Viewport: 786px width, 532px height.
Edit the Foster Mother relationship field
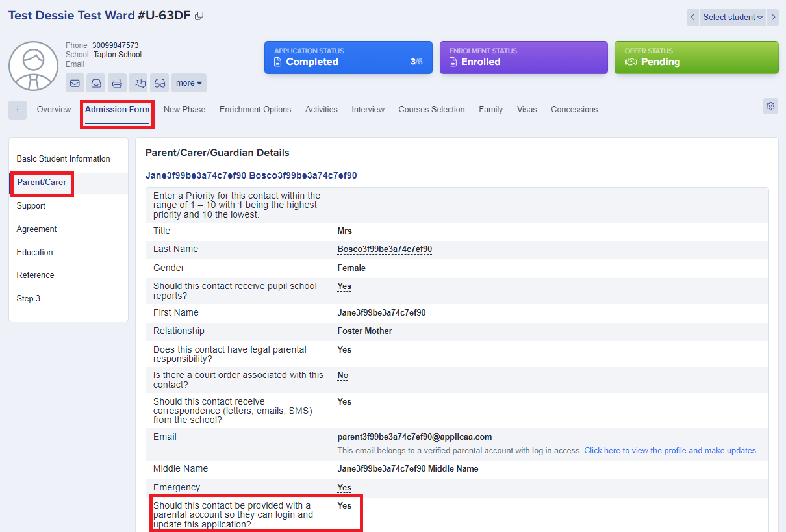tap(364, 331)
